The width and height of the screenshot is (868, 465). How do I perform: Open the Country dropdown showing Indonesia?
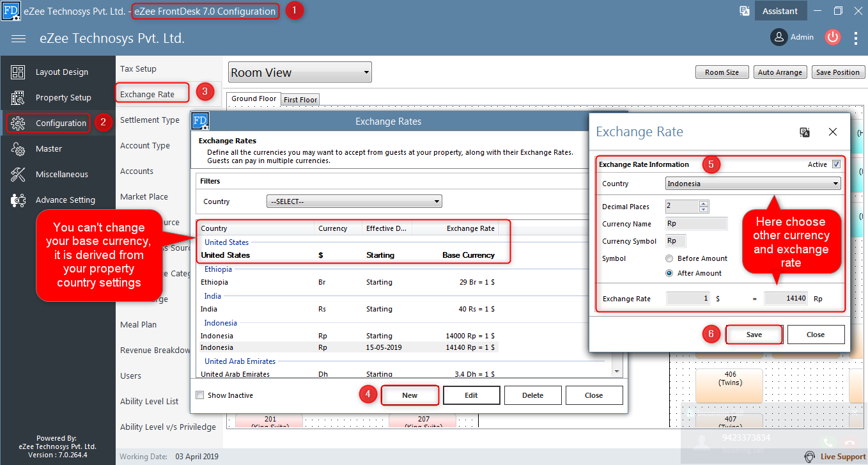753,184
